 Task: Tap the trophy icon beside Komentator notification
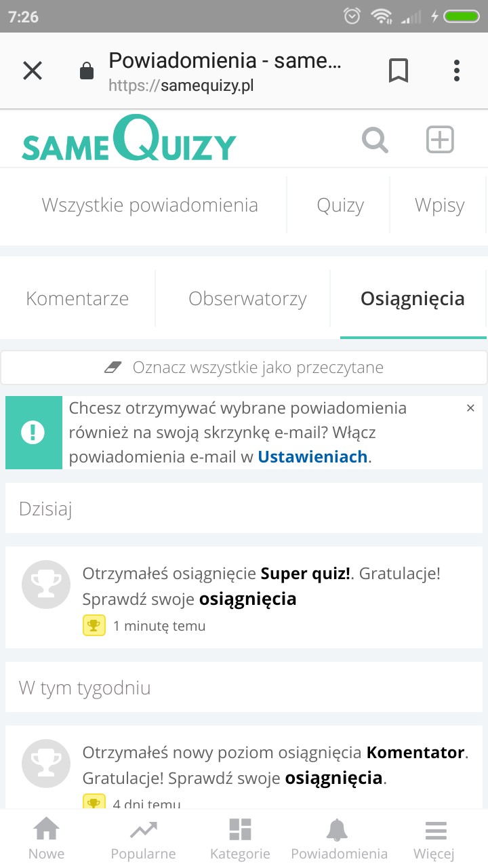pyautogui.click(x=46, y=762)
